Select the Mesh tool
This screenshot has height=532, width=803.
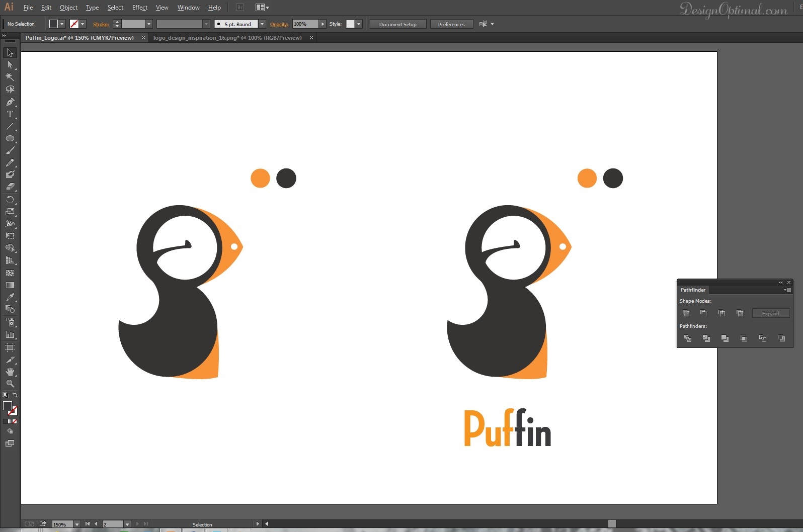point(10,273)
